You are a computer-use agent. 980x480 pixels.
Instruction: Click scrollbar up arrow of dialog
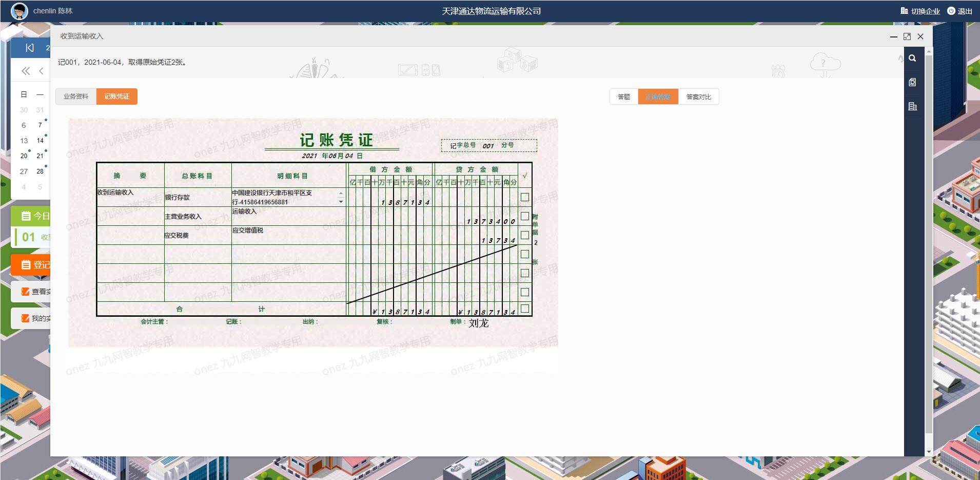pos(929,51)
